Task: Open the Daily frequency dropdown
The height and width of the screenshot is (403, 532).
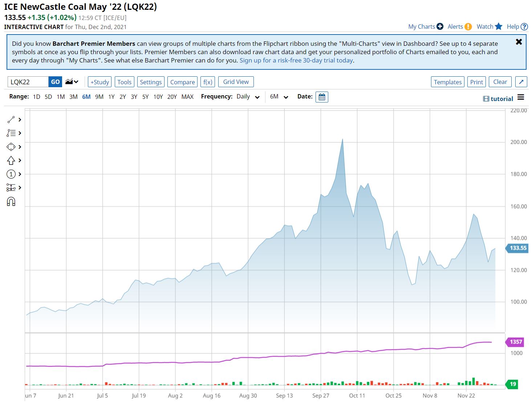Action: point(248,97)
